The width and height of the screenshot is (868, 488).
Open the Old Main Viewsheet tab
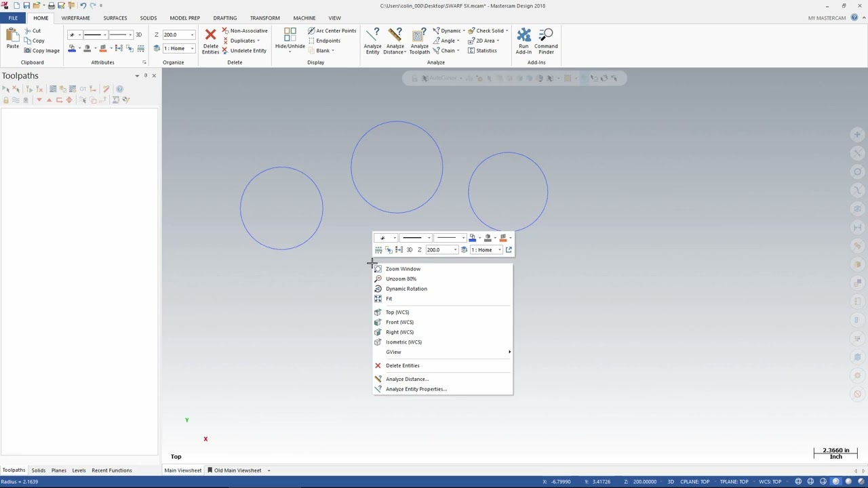(235, 470)
